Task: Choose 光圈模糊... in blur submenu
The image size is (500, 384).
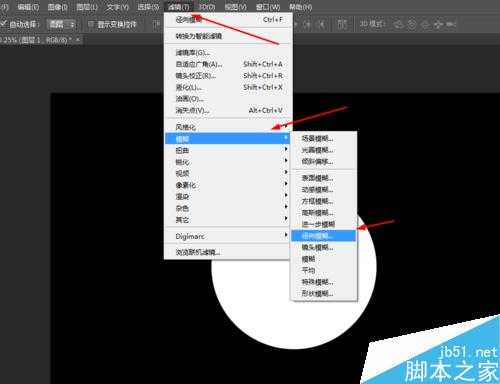Action: [324, 150]
